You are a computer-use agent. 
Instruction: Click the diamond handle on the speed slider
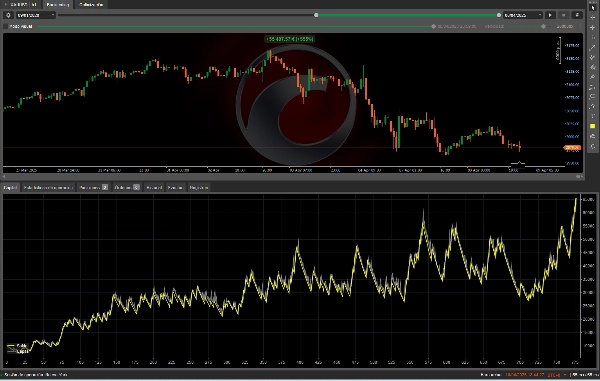[x=543, y=26]
